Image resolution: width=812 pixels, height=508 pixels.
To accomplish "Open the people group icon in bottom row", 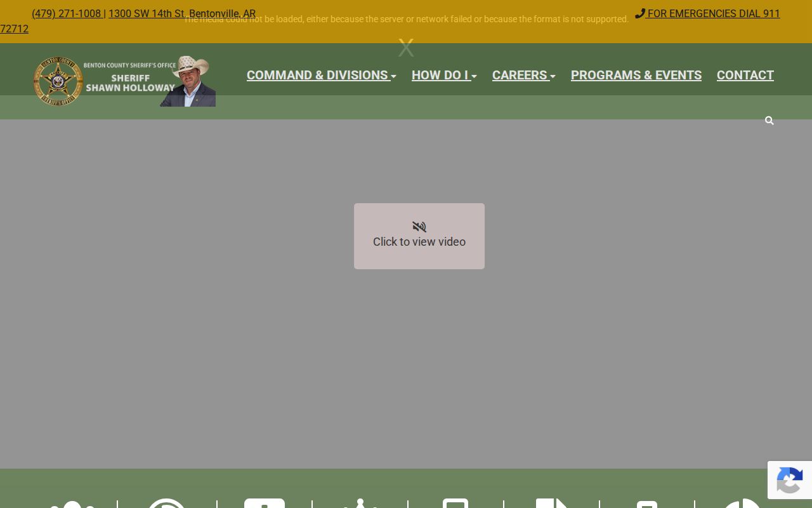I will (71, 504).
